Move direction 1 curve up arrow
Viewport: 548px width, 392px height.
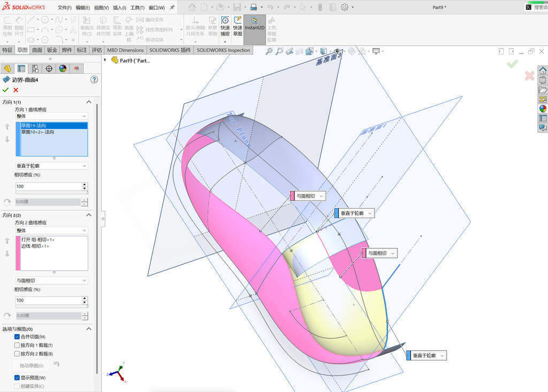7,127
